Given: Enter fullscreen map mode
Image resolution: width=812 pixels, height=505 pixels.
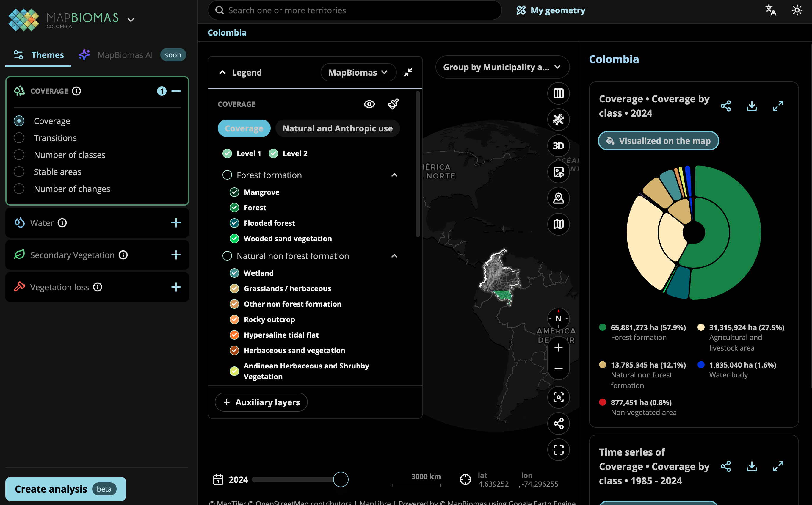Looking at the screenshot, I should click(x=558, y=450).
